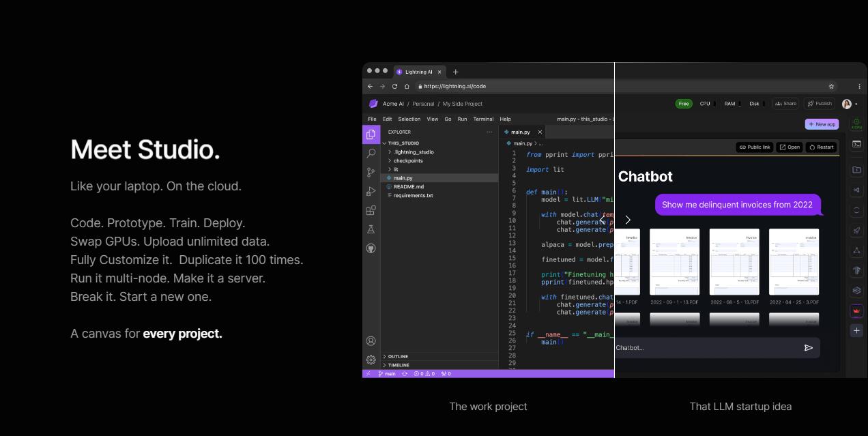
Task: Click the Open button above the chatbot
Action: pyautogui.click(x=790, y=147)
